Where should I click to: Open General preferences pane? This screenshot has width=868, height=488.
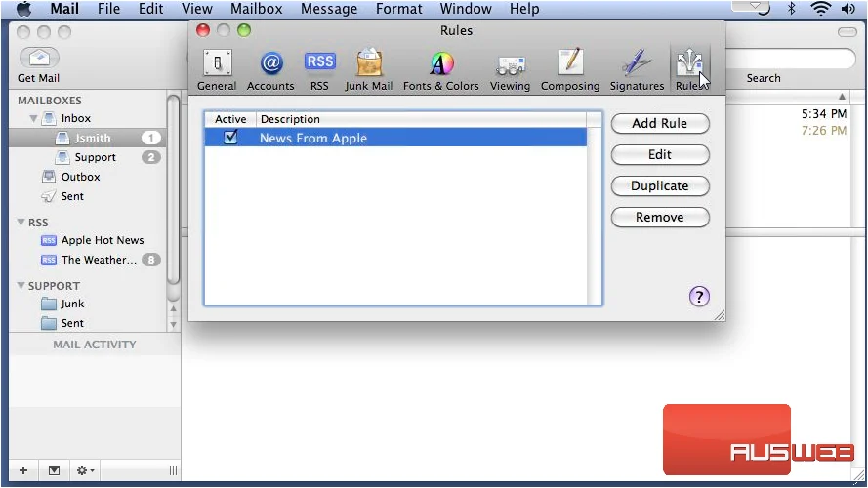pyautogui.click(x=217, y=69)
